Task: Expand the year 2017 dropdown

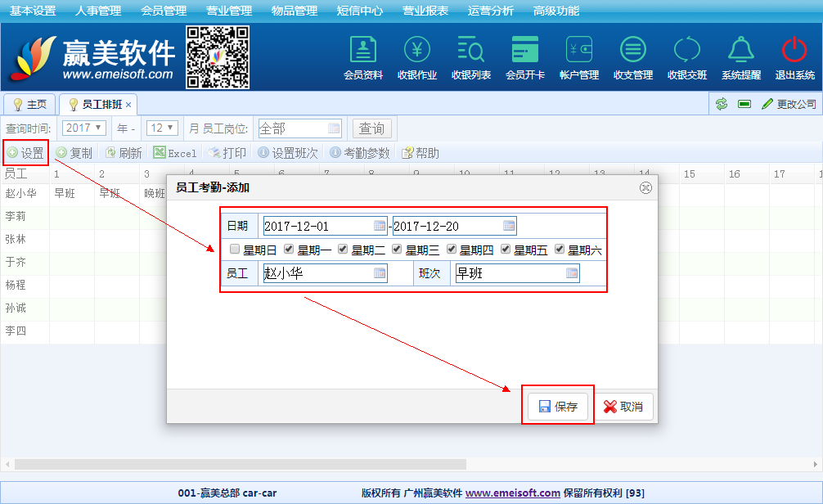Action: point(84,128)
